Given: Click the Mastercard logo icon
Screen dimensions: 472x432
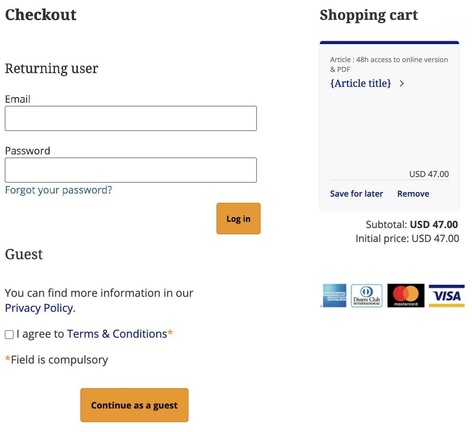Looking at the screenshot, I should click(406, 296).
